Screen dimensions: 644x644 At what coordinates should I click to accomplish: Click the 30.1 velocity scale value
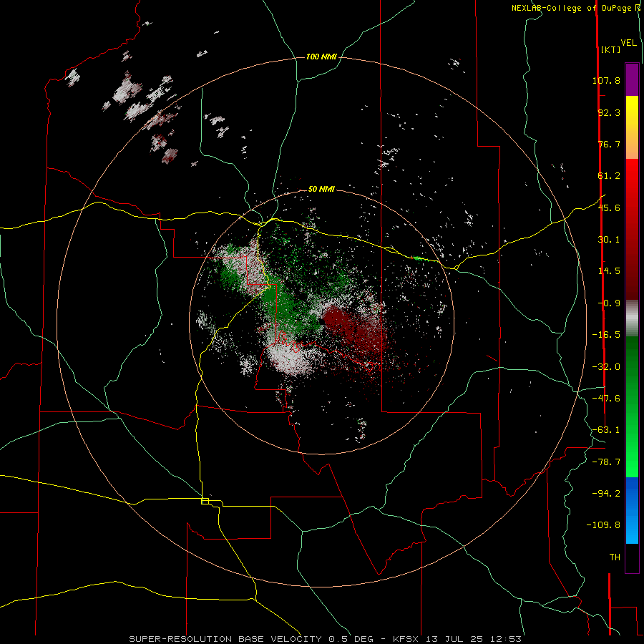tap(609, 240)
